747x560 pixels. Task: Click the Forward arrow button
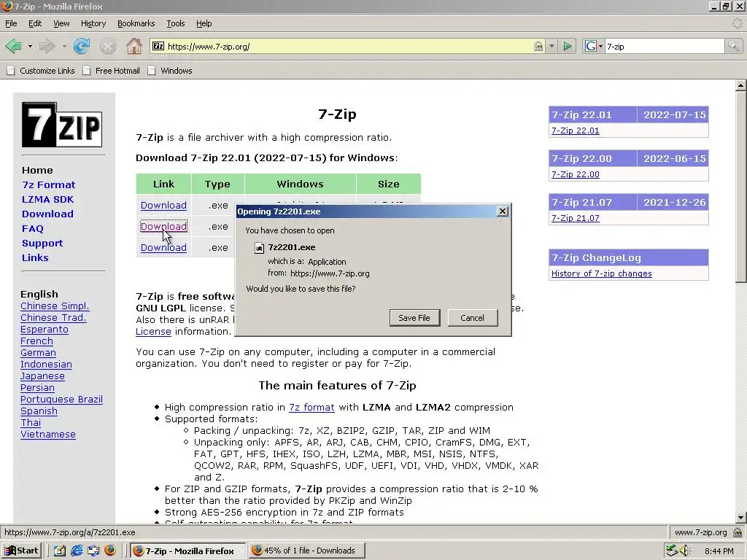coord(47,46)
